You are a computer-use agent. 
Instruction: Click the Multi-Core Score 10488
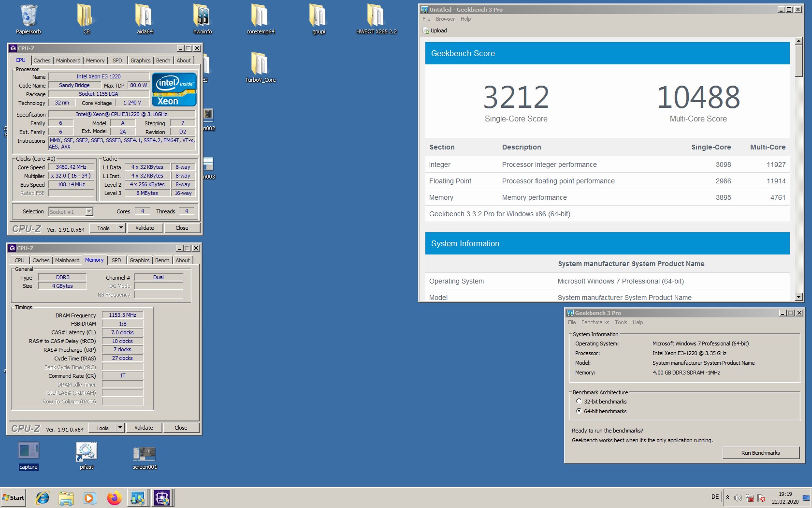pos(698,97)
